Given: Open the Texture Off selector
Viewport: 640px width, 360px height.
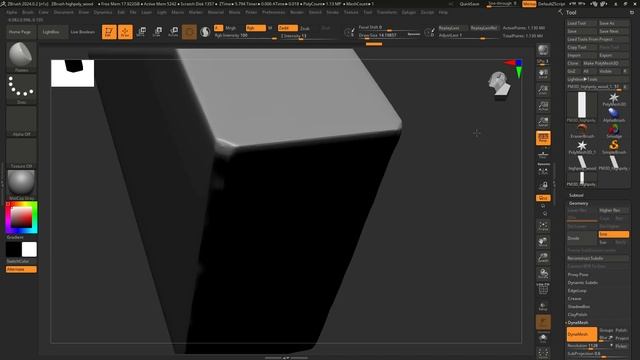Looking at the screenshot, I should (21, 153).
